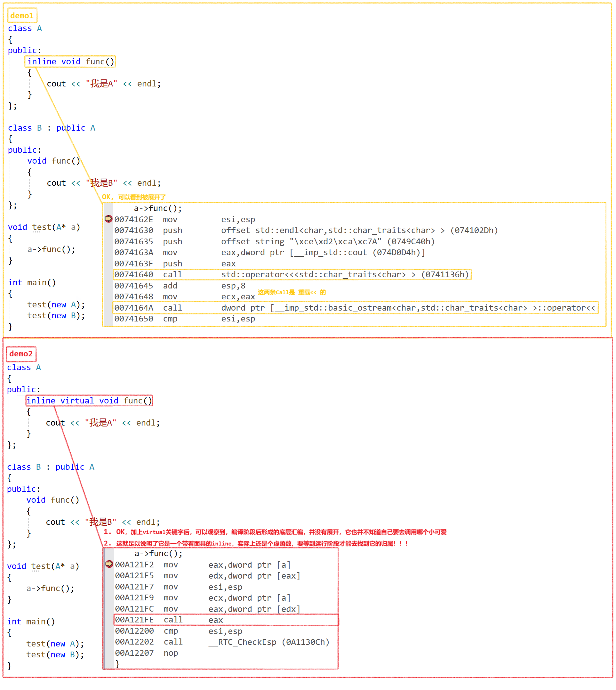This screenshot has width=616, height=690.
Task: Click the demo2 label box
Action: coord(21,354)
